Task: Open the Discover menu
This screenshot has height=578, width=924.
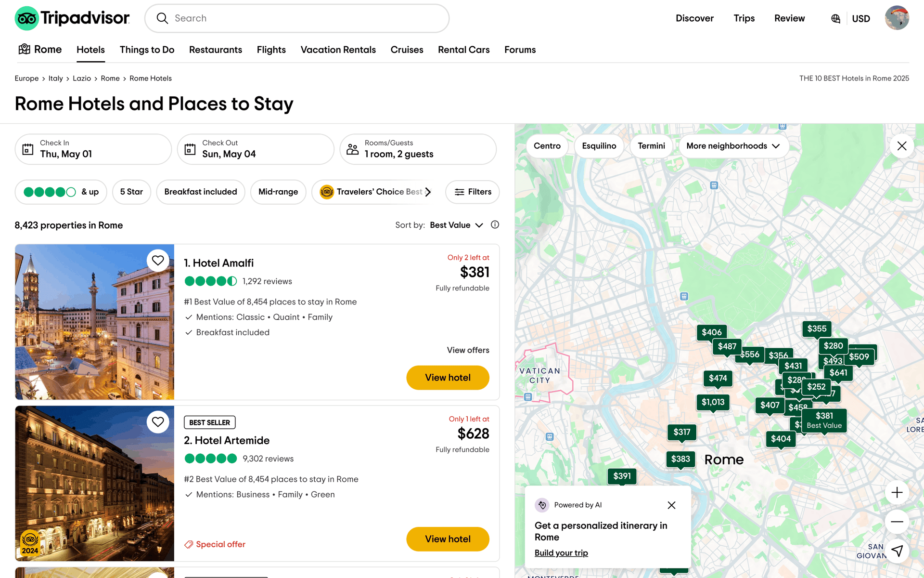Action: coord(694,18)
